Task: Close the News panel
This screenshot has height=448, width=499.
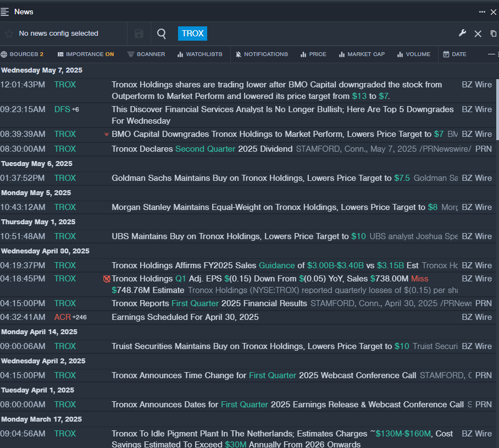Action: 494,12
